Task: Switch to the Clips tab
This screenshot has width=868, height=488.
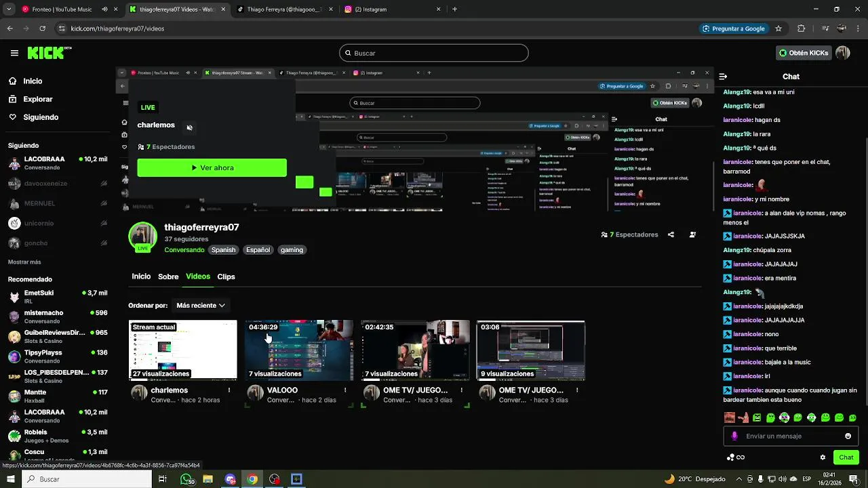Action: click(226, 277)
